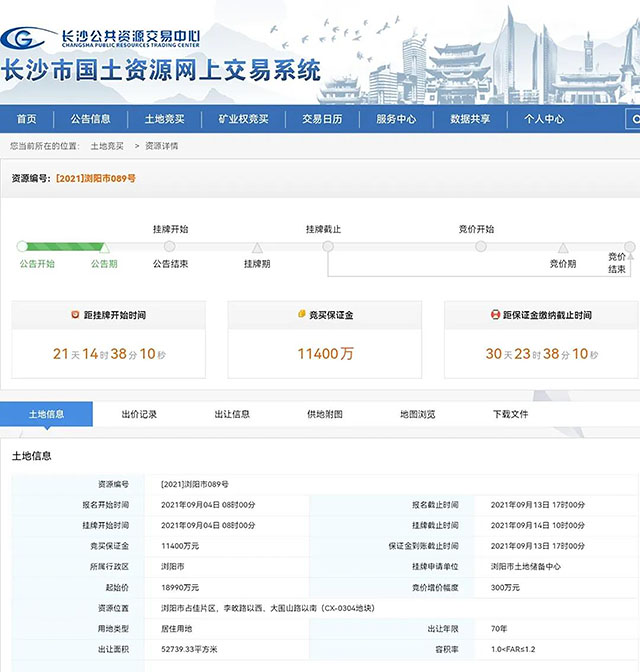Click the 竞价开始 circle on the timeline
The image size is (640, 672).
tap(481, 246)
